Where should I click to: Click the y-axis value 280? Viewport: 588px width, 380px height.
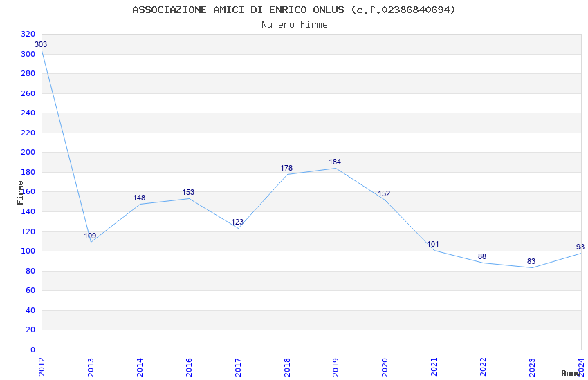coord(28,73)
